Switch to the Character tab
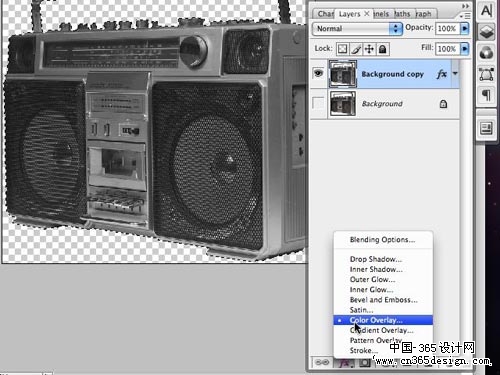Viewport: 500px width, 375px height. (x=325, y=14)
